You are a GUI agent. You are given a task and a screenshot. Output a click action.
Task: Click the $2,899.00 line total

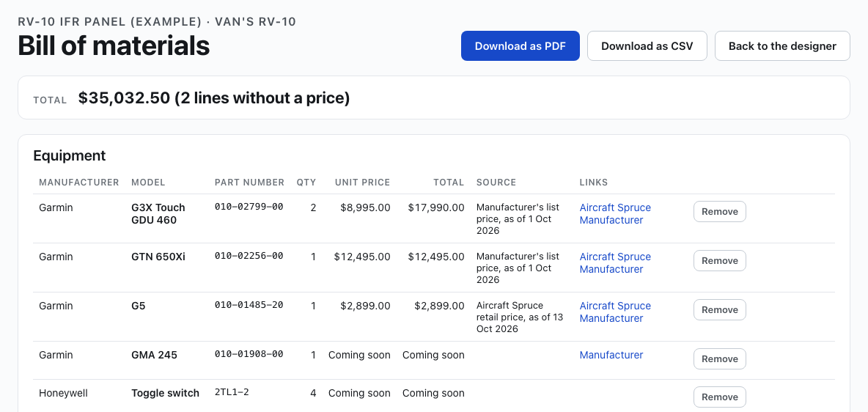(439, 306)
